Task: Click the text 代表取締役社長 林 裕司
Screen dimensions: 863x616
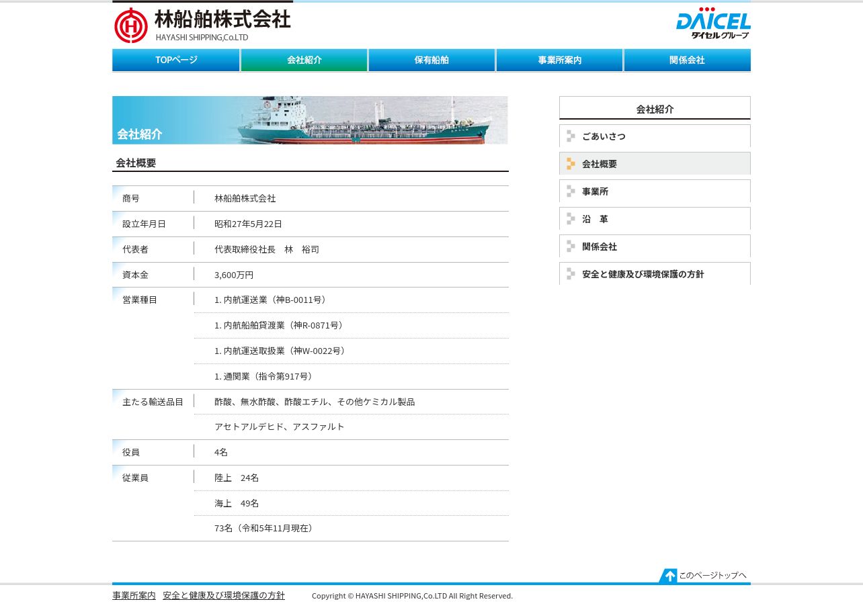Action: pyautogui.click(x=267, y=249)
